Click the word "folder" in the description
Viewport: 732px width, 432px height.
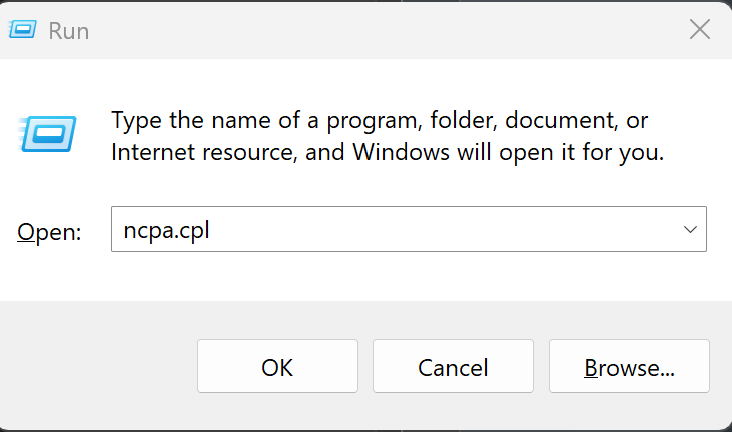(463, 121)
